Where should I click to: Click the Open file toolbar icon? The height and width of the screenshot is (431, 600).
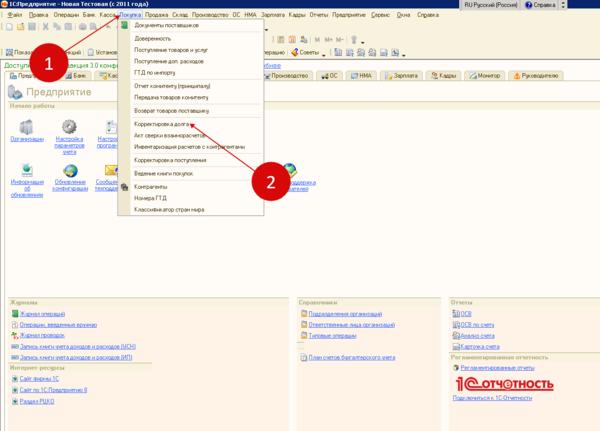tap(21, 26)
